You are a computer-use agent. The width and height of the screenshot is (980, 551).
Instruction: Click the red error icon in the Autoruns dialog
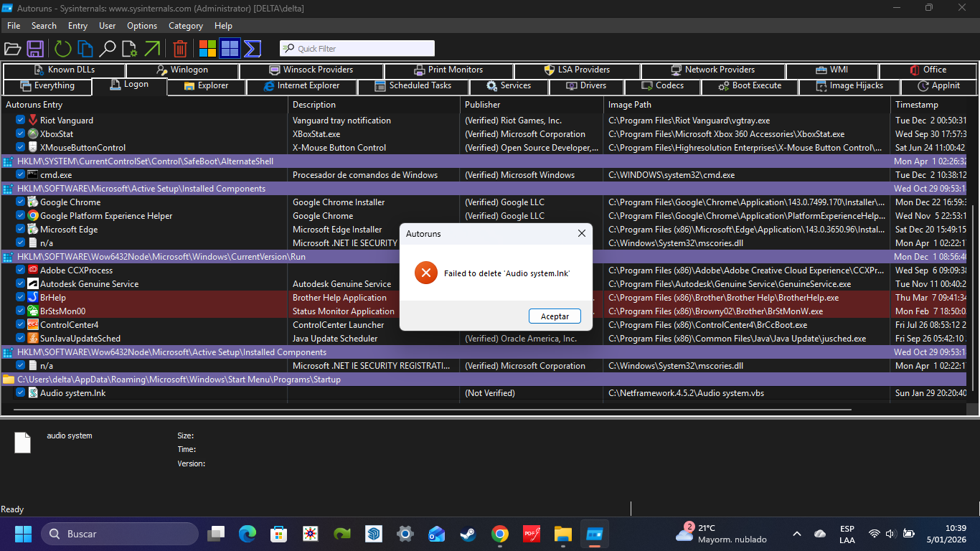pyautogui.click(x=426, y=273)
